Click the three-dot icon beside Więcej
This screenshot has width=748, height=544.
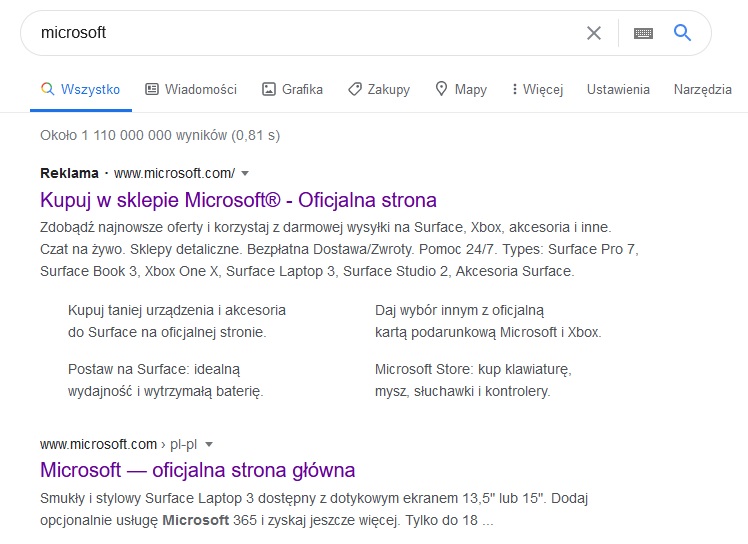pyautogui.click(x=514, y=89)
